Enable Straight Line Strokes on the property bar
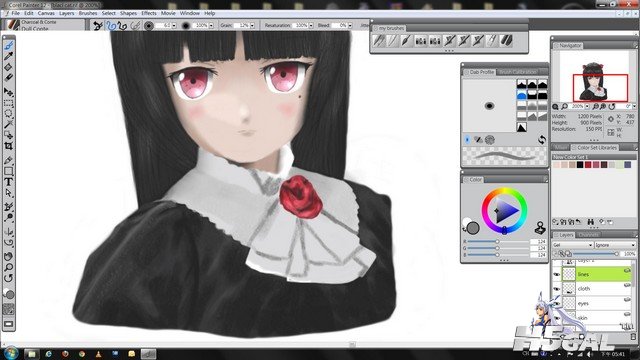640x360 pixels. pyautogui.click(x=122, y=26)
